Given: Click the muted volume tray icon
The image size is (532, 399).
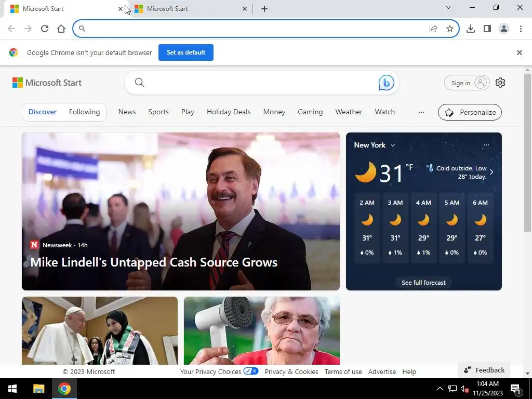Looking at the screenshot, I should click(x=464, y=389).
